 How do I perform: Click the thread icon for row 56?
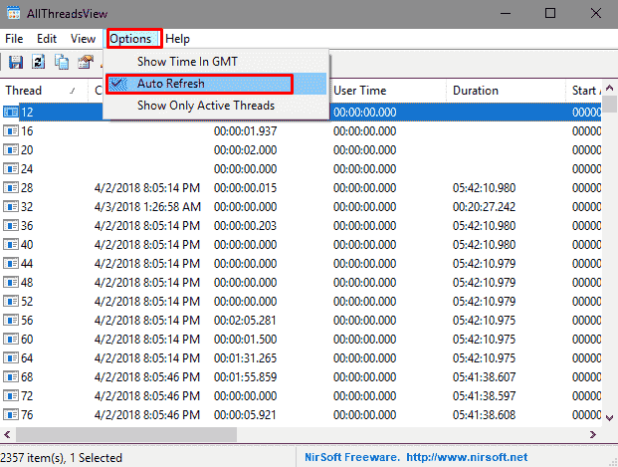tap(11, 320)
